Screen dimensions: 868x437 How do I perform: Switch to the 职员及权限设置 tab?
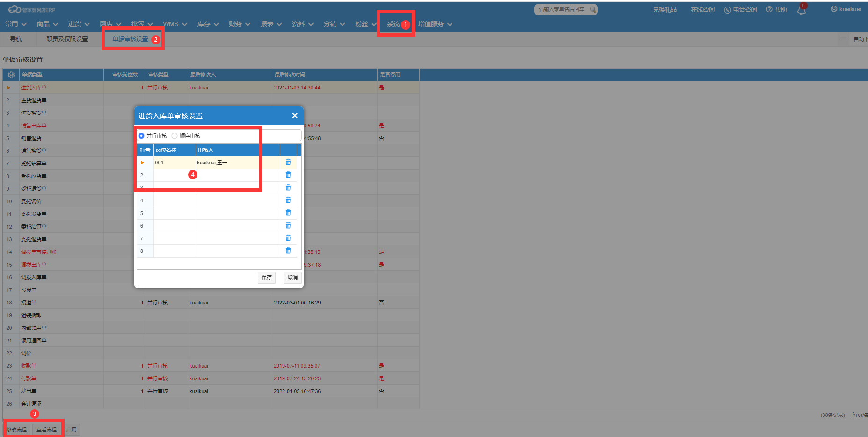[67, 39]
